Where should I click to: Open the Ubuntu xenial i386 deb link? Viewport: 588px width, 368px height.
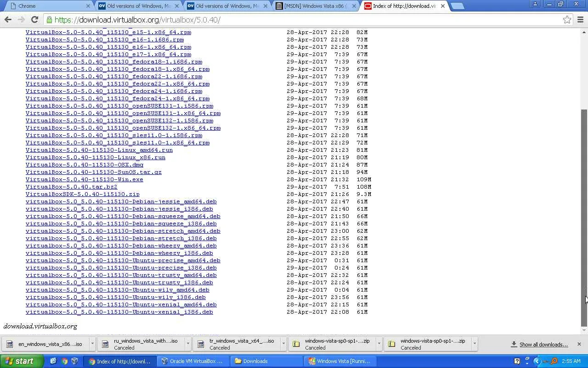tap(119, 312)
